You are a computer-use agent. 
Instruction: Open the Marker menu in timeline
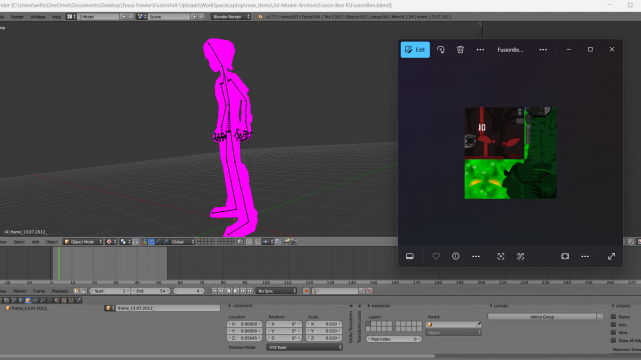[x=20, y=291]
